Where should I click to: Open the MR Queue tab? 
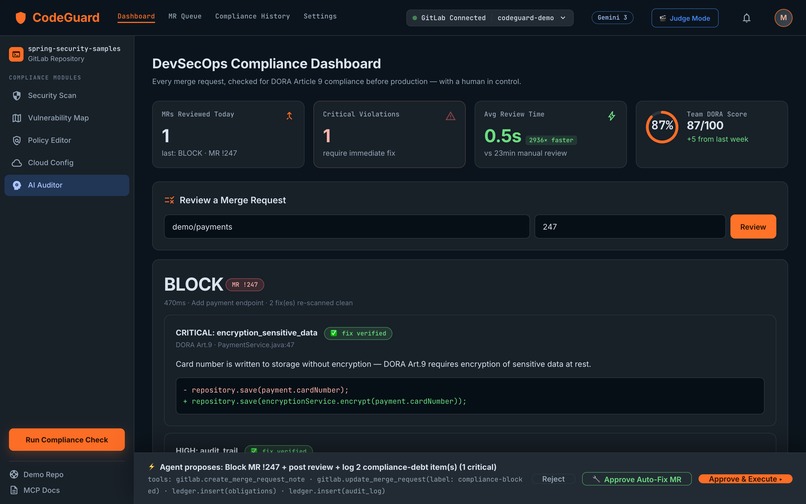[185, 16]
